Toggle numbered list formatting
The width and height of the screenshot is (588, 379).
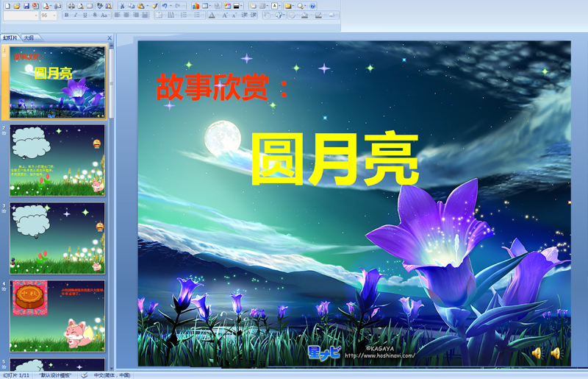click(184, 15)
